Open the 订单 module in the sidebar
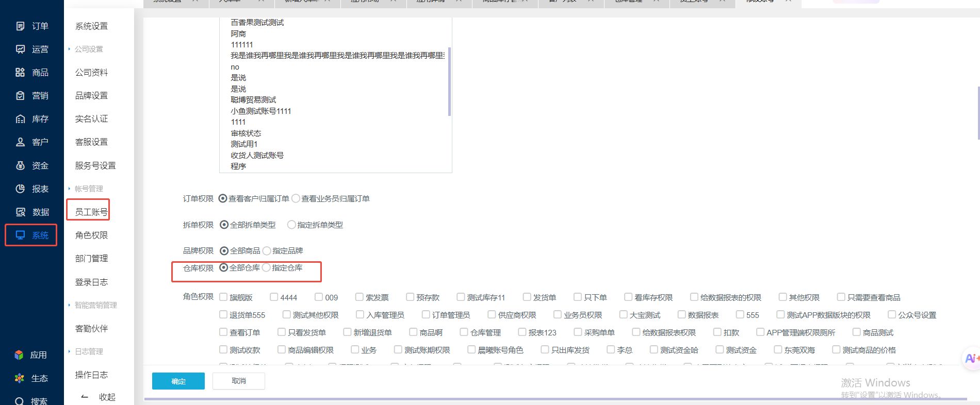The height and width of the screenshot is (405, 980). click(x=32, y=26)
